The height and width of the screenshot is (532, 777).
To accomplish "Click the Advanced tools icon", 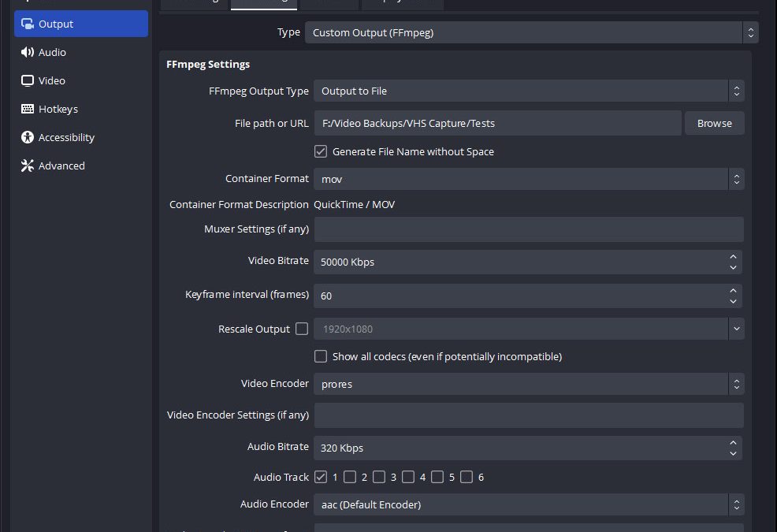I will click(x=28, y=166).
